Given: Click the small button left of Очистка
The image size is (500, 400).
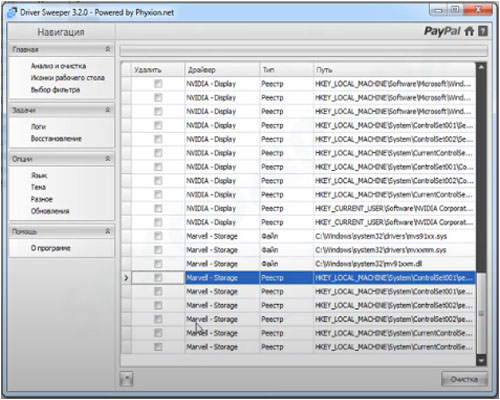Looking at the screenshot, I should point(126,379).
